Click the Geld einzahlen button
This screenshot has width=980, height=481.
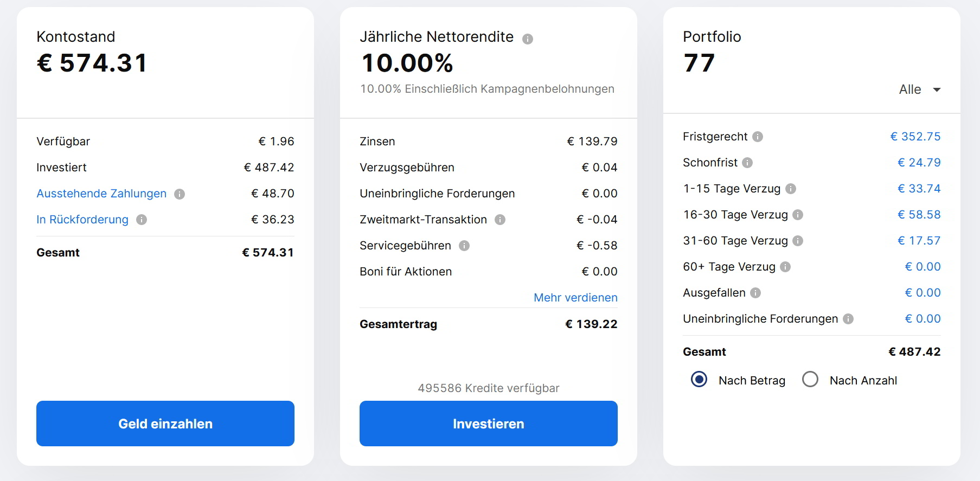coord(165,424)
